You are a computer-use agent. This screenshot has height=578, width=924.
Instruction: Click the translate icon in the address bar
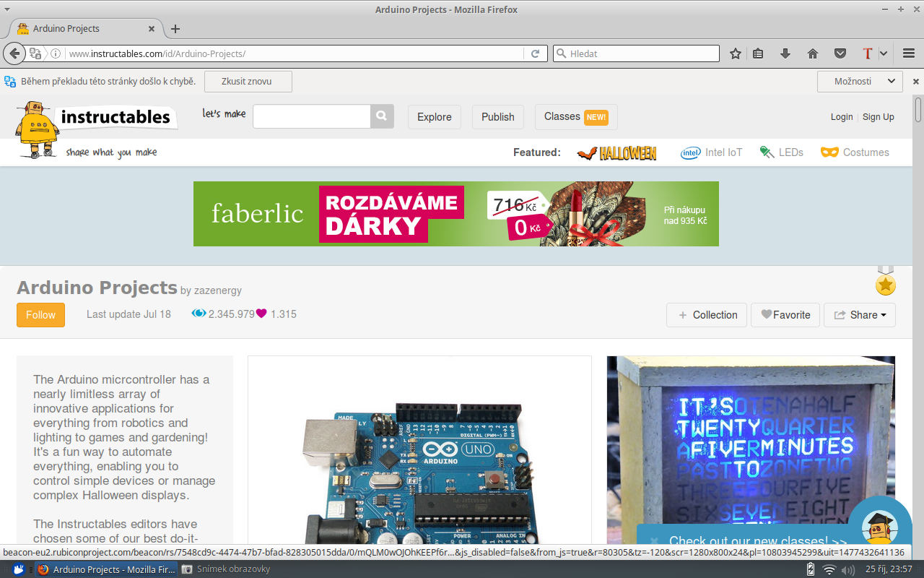[x=35, y=53]
